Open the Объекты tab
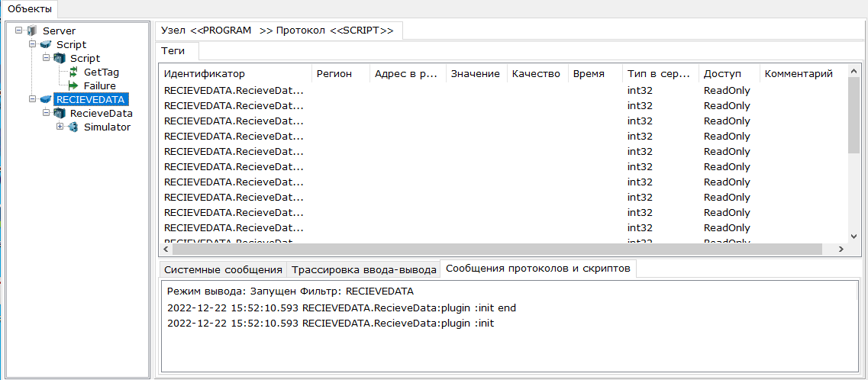 (30, 9)
